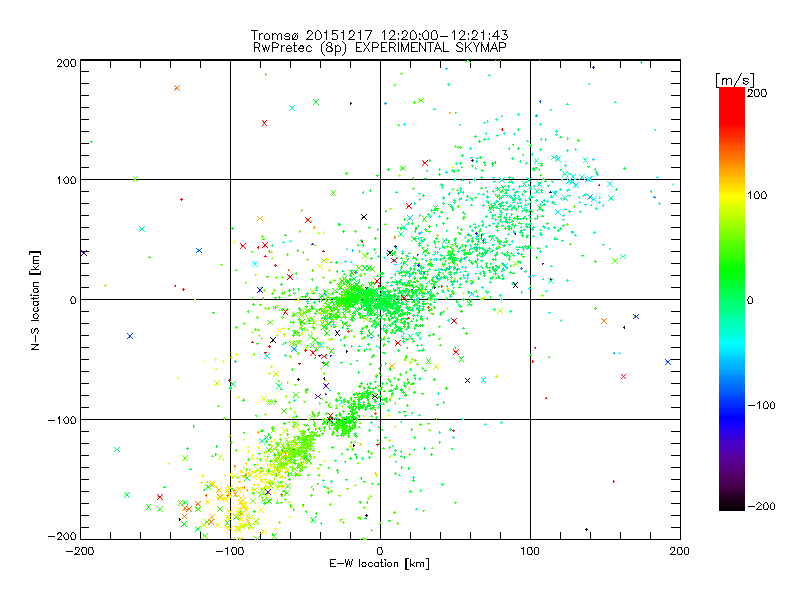This screenshot has height=600, width=800.
Task: Click the plot title 'Tromsø 20151217 12:20:00-12:21:43'
Action: pos(379,35)
